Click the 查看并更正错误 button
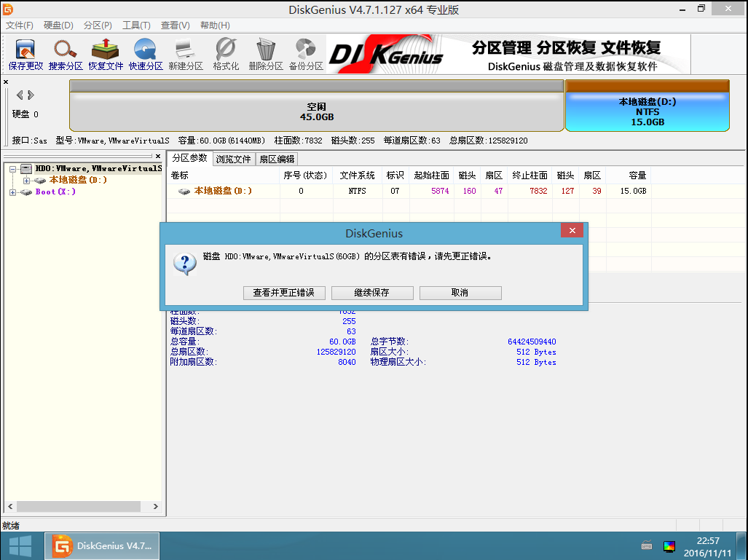The image size is (748, 560). tap(284, 293)
